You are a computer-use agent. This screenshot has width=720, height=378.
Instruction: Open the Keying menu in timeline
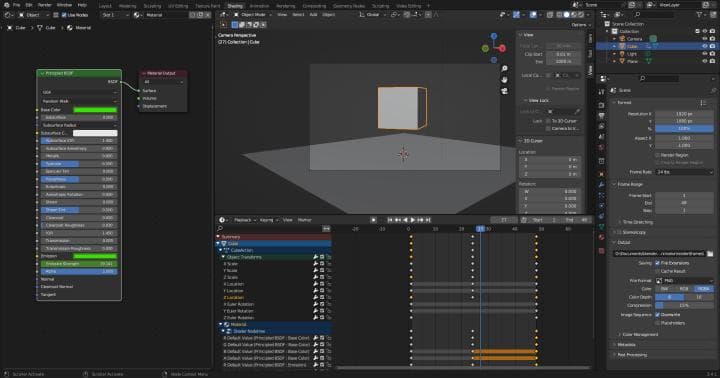pos(269,220)
